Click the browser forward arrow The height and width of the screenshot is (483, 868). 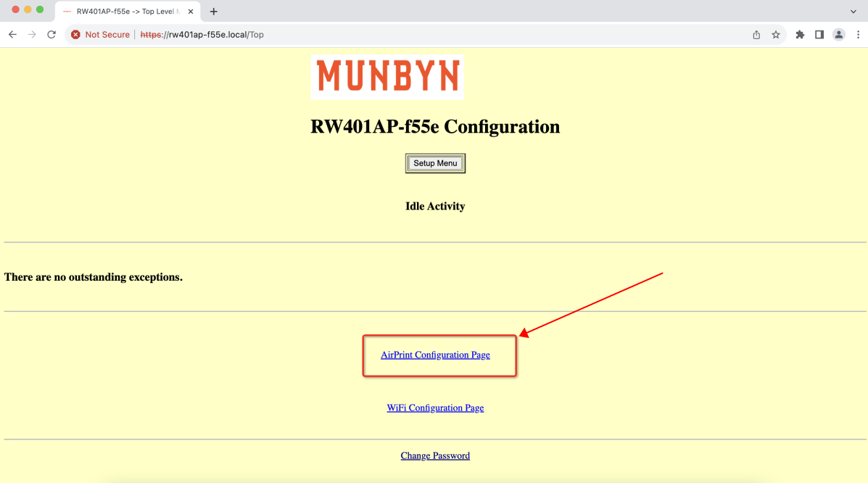pos(32,34)
